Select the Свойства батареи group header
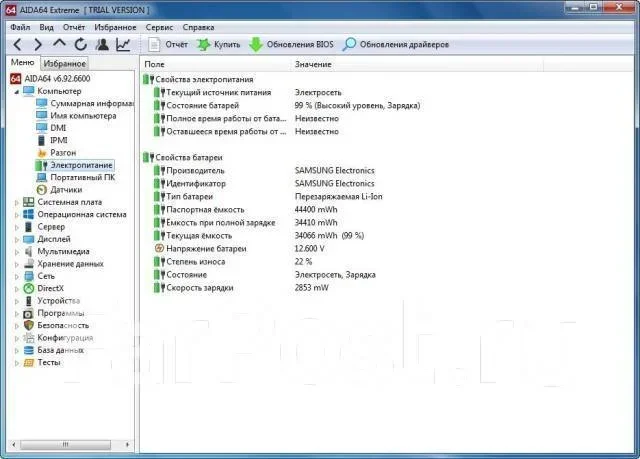Image resolution: width=640 pixels, height=459 pixels. point(183,157)
